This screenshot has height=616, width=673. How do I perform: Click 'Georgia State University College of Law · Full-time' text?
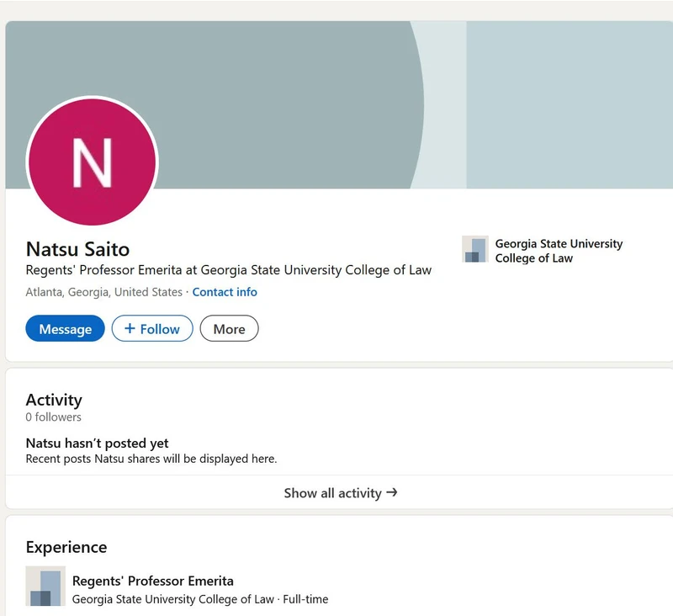pos(200,599)
